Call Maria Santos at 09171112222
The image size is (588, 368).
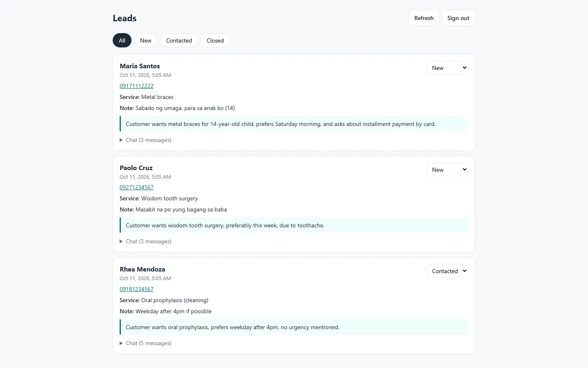coord(137,86)
